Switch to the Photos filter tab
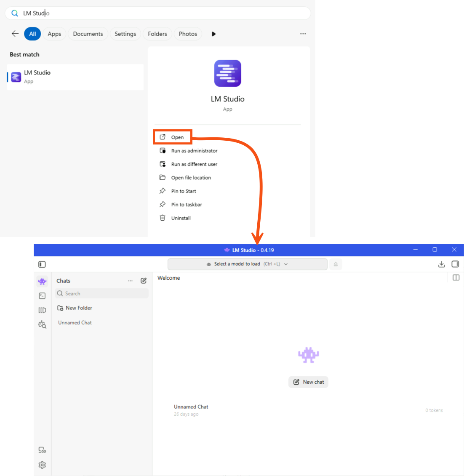This screenshot has height=476, width=464. [188, 34]
